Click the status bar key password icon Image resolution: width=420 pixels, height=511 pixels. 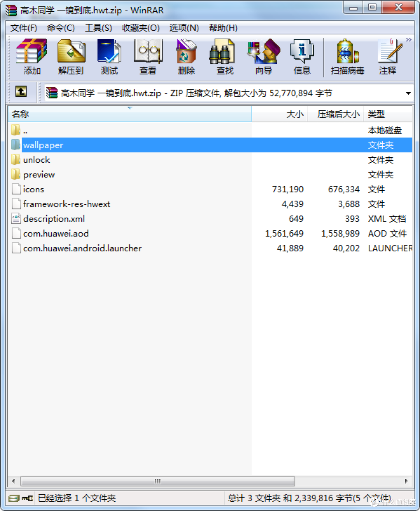coord(27,498)
